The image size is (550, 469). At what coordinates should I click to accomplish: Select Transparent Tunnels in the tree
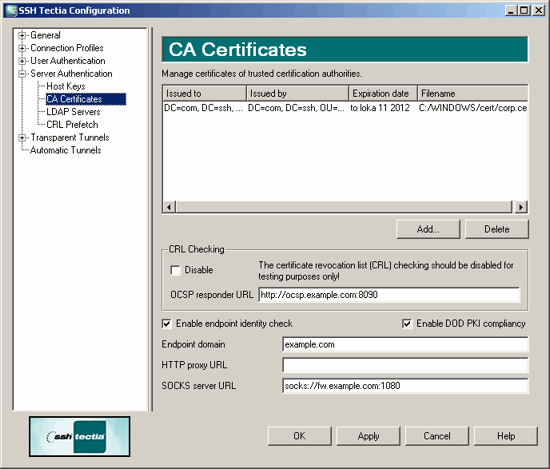70,137
